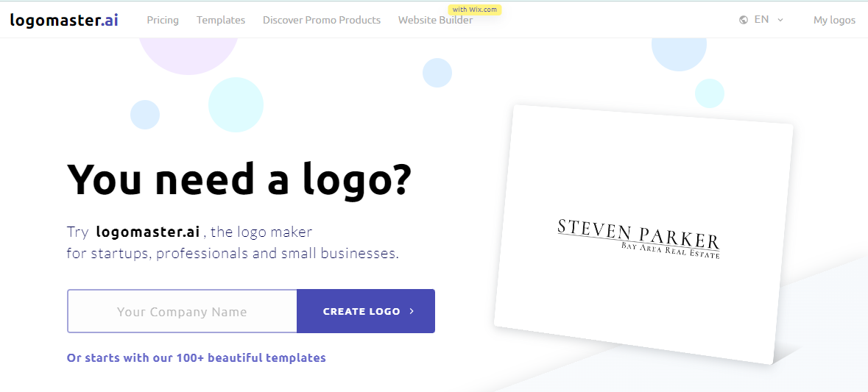The height and width of the screenshot is (392, 868).
Task: Click the logomaster.ai logo in header
Action: click(x=64, y=20)
